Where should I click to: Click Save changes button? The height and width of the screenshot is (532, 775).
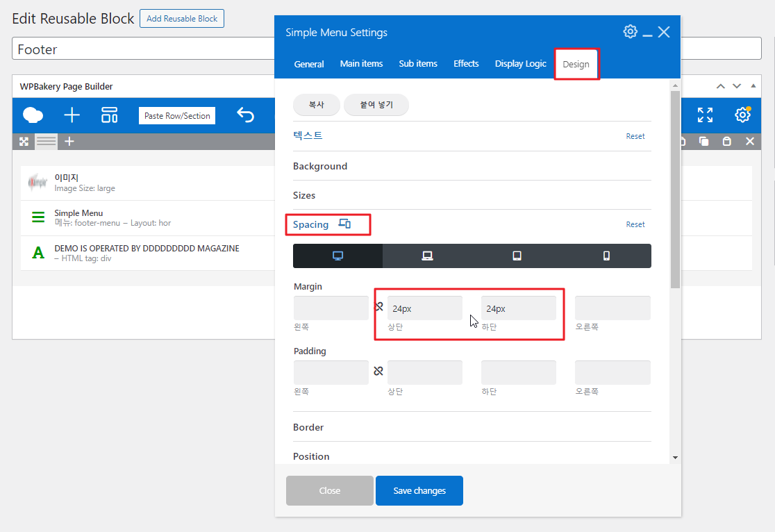coord(419,490)
